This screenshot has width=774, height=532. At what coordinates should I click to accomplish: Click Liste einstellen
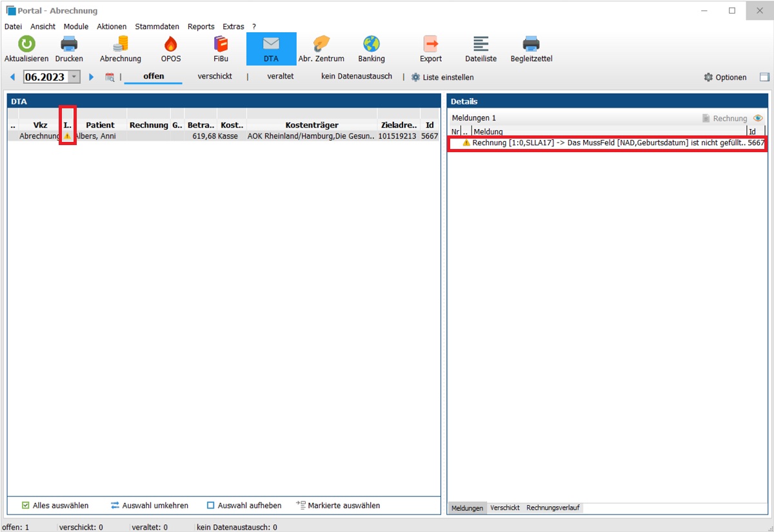tap(442, 77)
